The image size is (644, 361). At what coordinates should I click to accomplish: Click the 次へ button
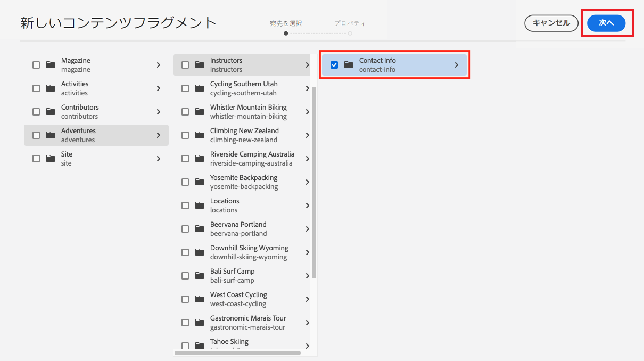606,23
